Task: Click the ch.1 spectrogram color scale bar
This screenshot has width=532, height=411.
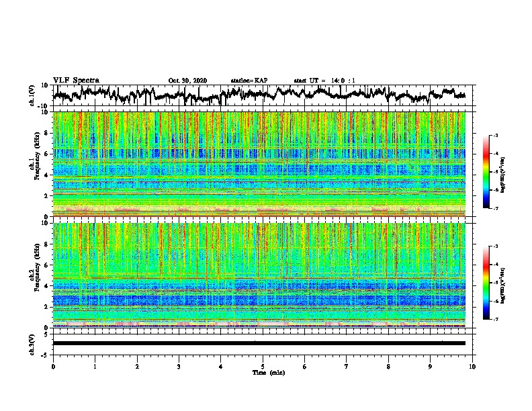Action: (486, 172)
